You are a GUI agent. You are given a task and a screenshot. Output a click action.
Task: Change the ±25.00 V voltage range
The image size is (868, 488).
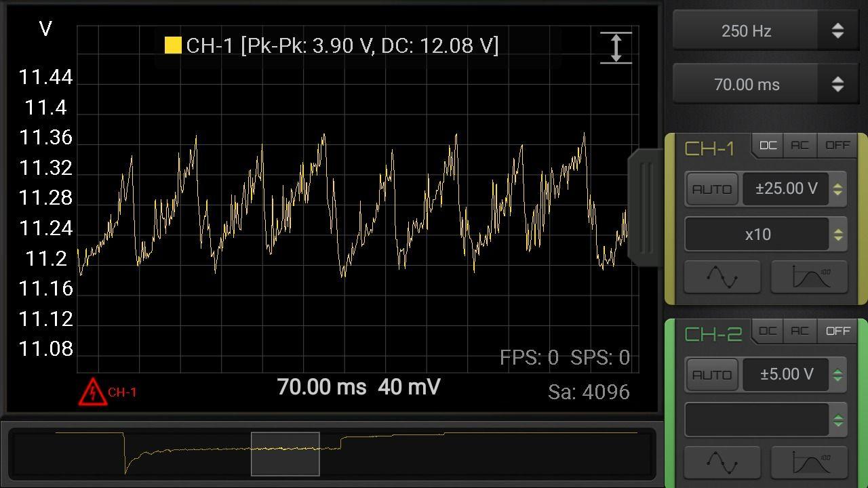[x=785, y=189]
